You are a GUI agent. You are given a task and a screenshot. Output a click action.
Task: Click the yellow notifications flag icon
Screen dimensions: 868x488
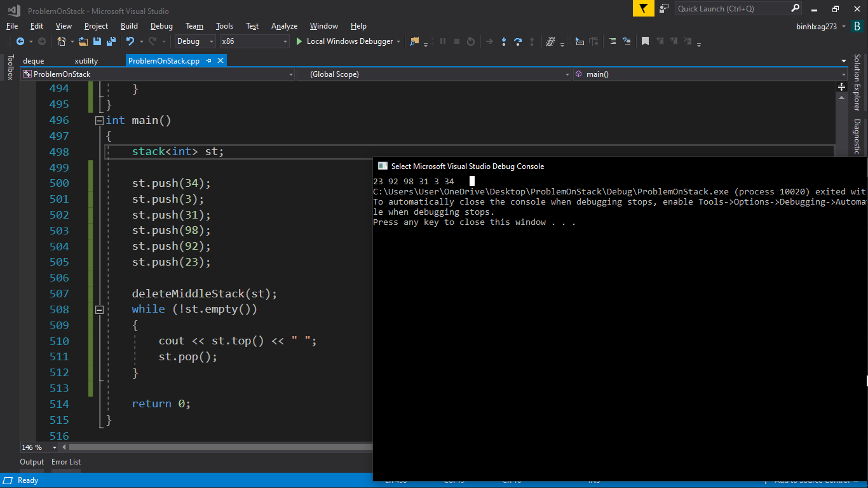(x=643, y=8)
